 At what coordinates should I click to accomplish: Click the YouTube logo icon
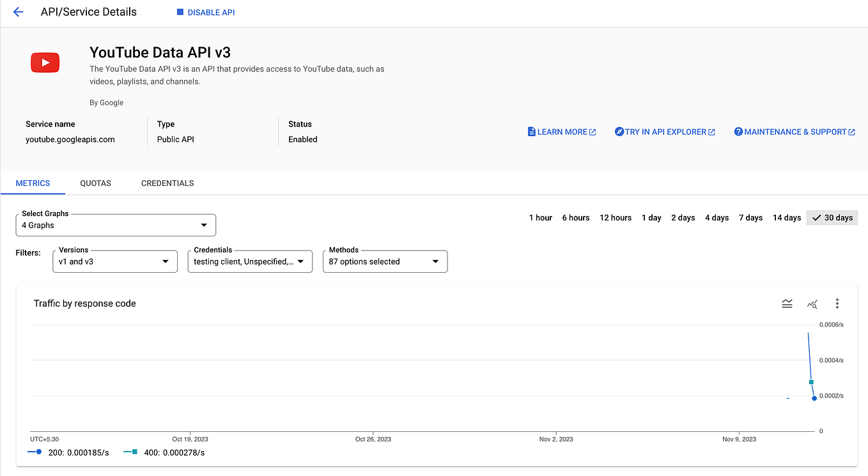[45, 62]
